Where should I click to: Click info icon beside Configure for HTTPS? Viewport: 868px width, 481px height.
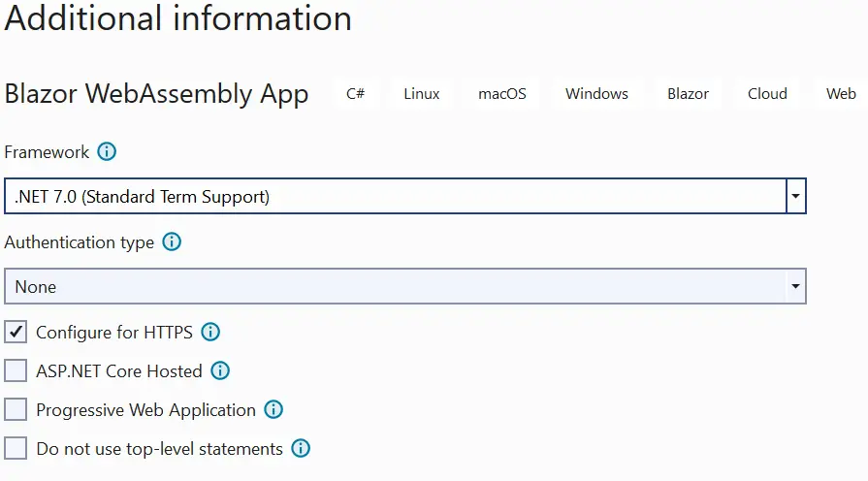(210, 332)
